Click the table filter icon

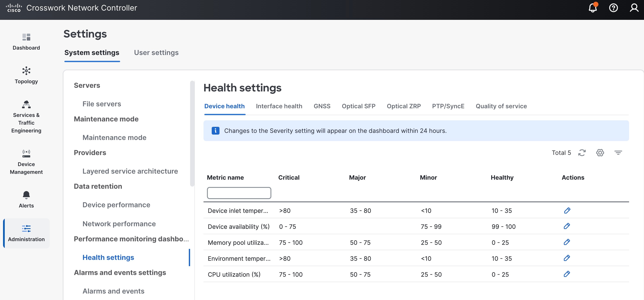pos(618,152)
